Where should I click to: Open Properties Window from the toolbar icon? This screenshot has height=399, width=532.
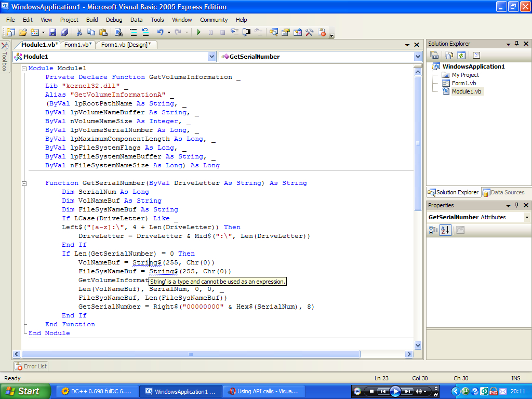tap(285, 32)
